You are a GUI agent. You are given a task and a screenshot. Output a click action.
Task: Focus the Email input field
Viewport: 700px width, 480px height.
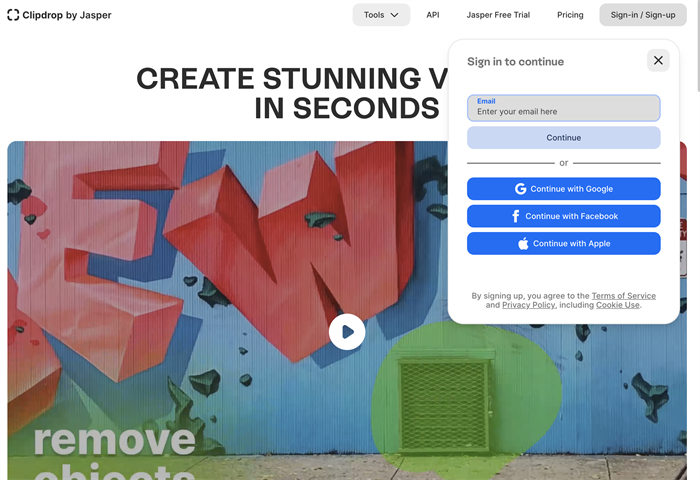[x=564, y=112]
